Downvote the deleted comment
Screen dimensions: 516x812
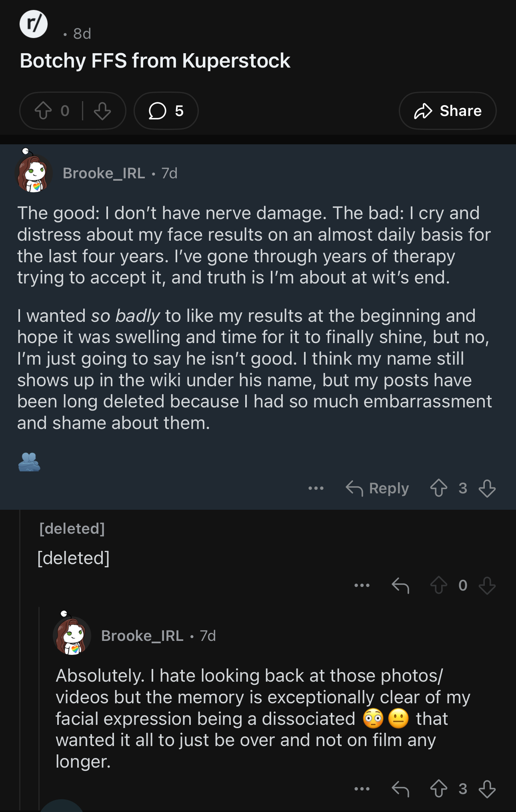[x=487, y=586]
